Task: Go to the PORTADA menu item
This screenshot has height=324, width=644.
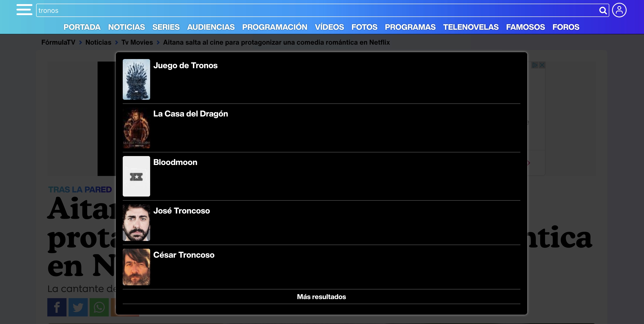Action: click(82, 27)
